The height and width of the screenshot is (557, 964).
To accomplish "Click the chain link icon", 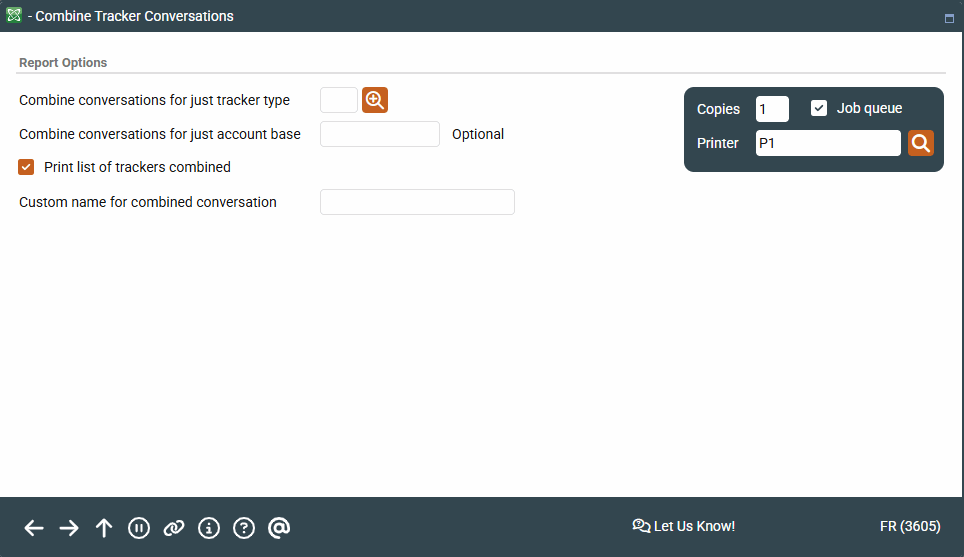I will (x=174, y=528).
